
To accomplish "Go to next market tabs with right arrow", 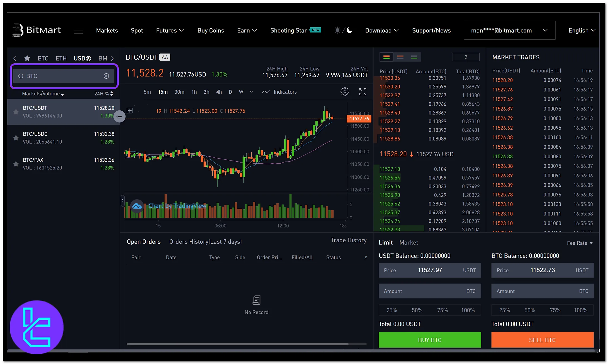I will pos(112,59).
